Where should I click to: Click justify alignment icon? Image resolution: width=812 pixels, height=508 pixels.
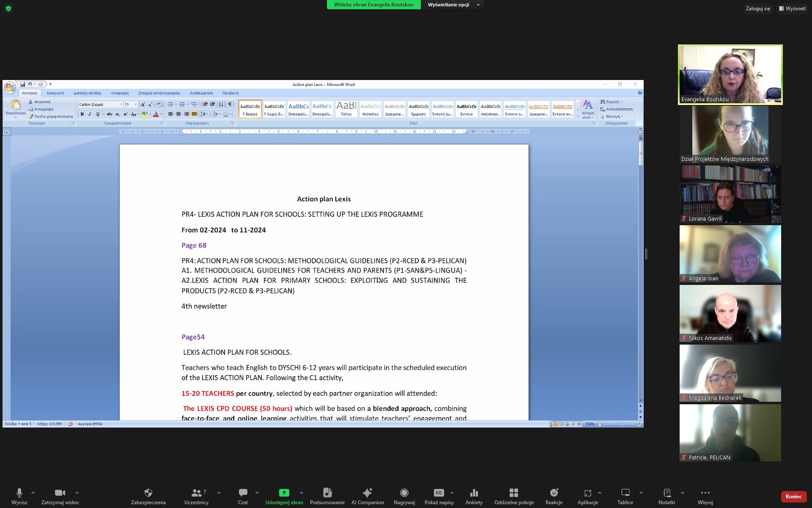194,114
